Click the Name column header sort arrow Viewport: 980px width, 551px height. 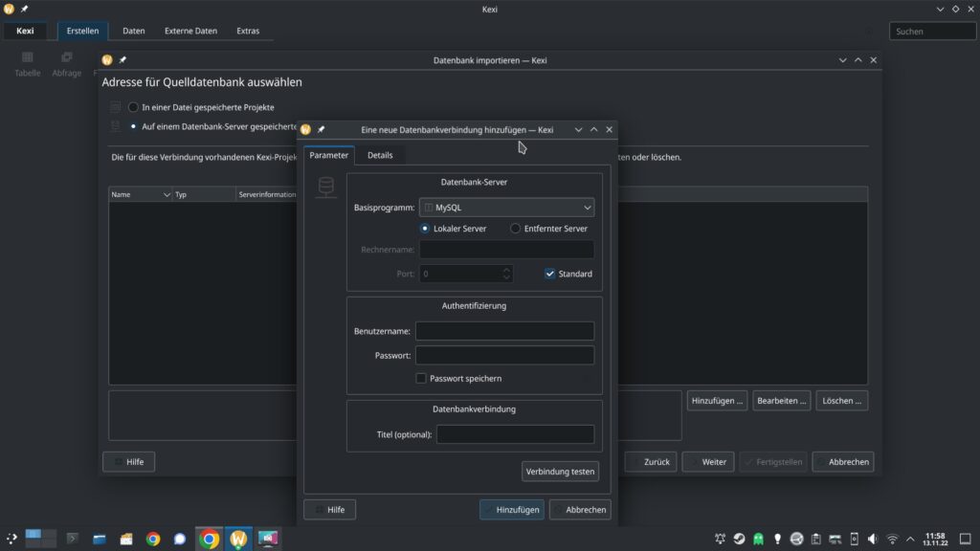(x=167, y=195)
